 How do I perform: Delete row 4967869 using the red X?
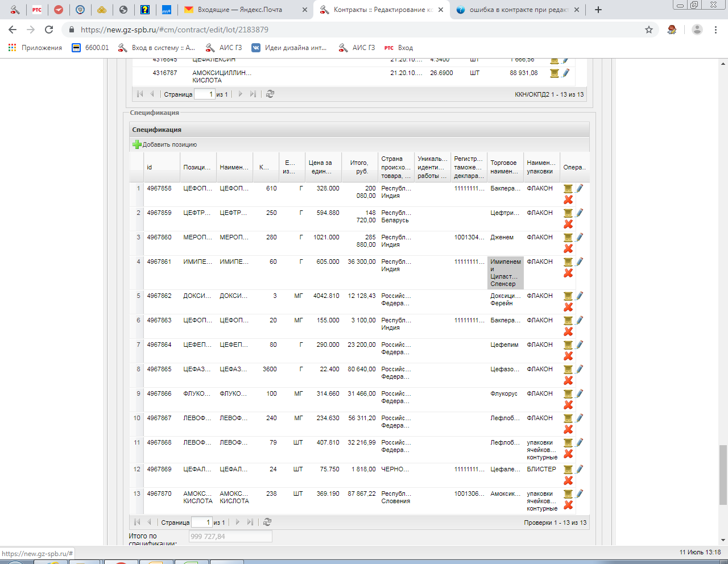pos(568,480)
